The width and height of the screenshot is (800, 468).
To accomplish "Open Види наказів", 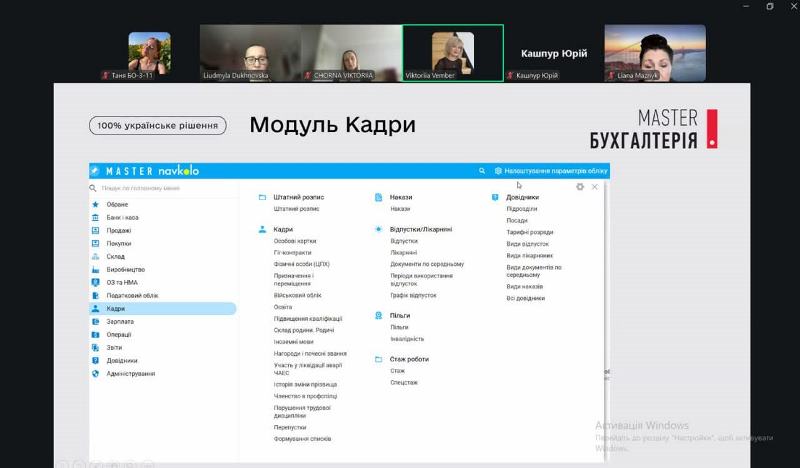I will point(524,287).
